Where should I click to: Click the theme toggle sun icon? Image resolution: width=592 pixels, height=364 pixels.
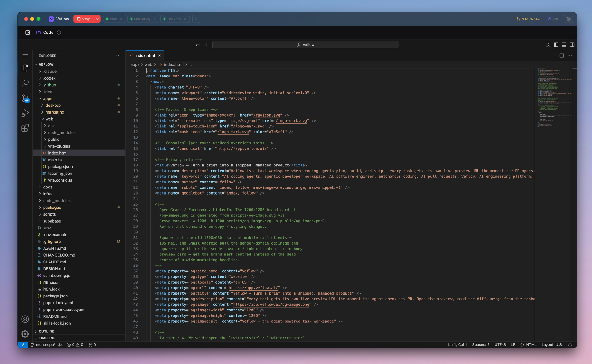(x=568, y=19)
